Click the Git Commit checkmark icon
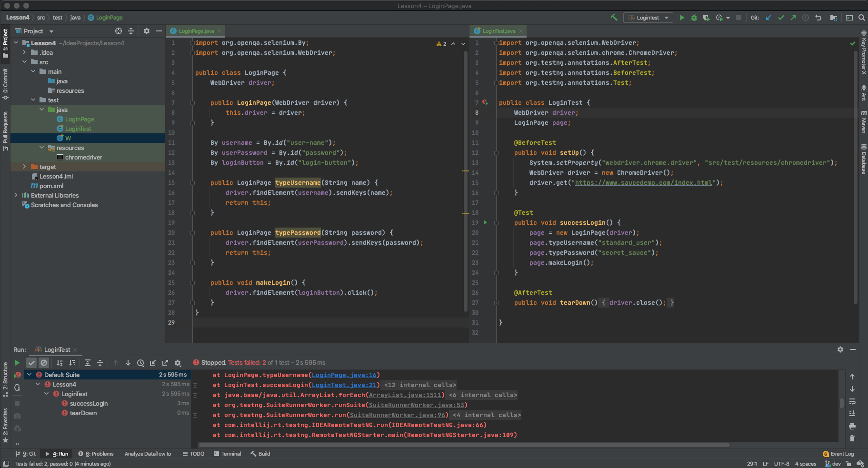The height and width of the screenshot is (468, 868). pos(781,18)
